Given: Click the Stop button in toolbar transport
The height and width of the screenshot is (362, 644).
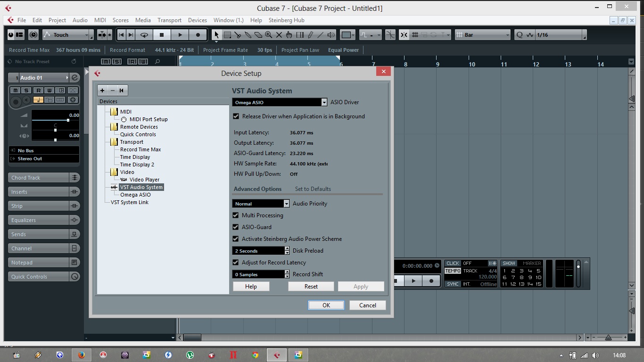Looking at the screenshot, I should [162, 35].
